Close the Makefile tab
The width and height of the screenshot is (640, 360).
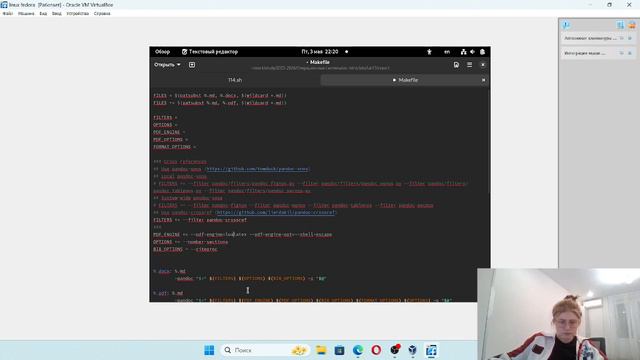[484, 80]
